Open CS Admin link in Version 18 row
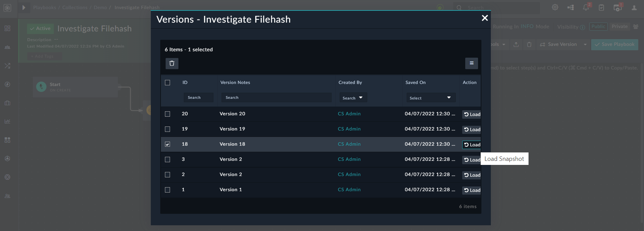The height and width of the screenshot is (231, 644). click(349, 144)
